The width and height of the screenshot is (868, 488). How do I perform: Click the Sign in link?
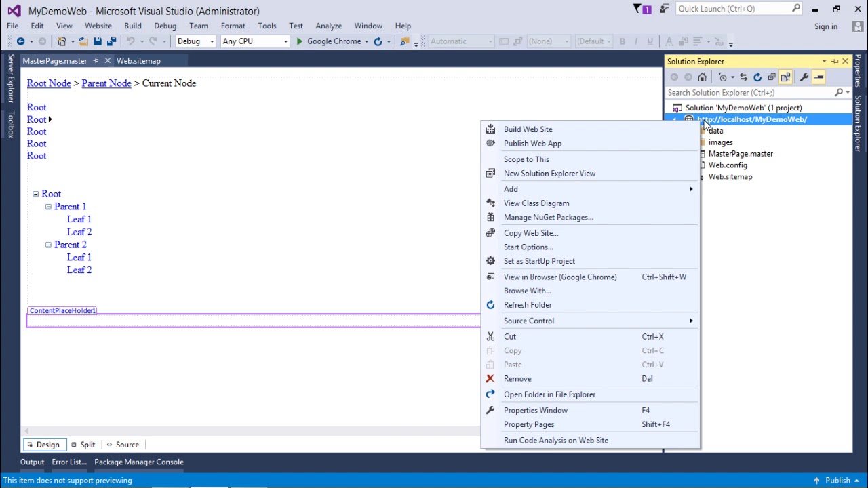[826, 26]
